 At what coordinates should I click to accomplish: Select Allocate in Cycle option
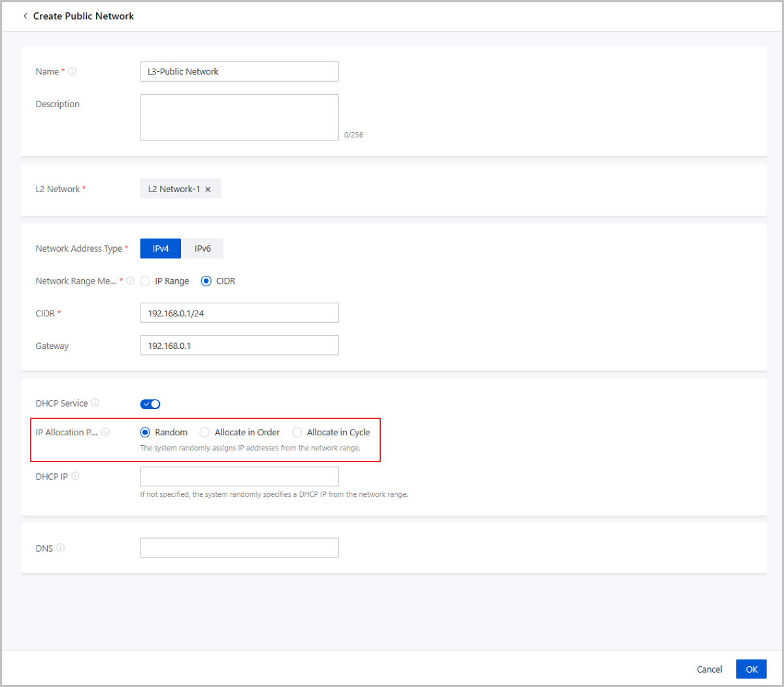point(297,433)
